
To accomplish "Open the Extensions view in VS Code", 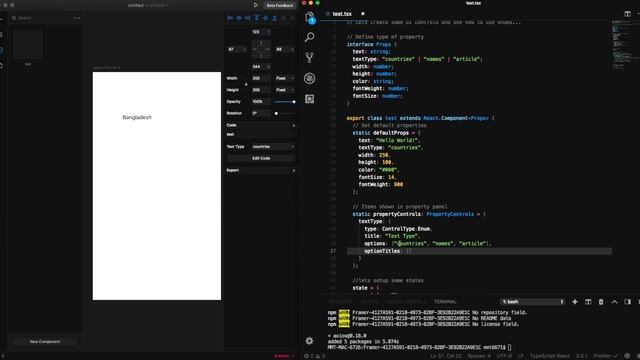I will (x=309, y=99).
